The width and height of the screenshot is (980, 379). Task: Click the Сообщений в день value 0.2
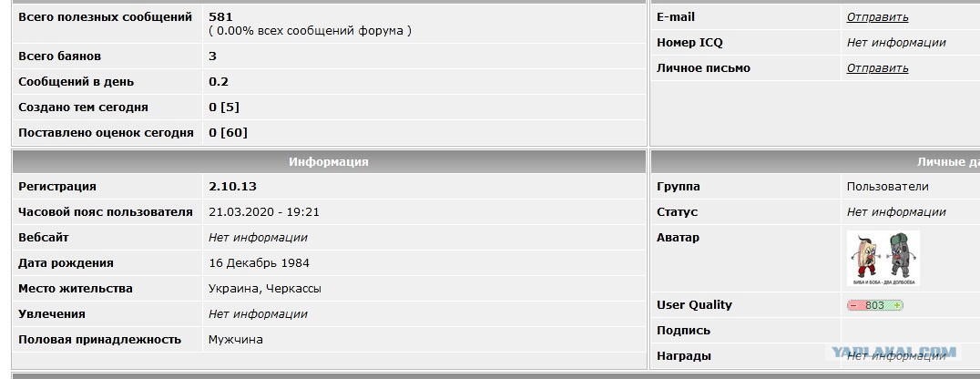[x=219, y=82]
